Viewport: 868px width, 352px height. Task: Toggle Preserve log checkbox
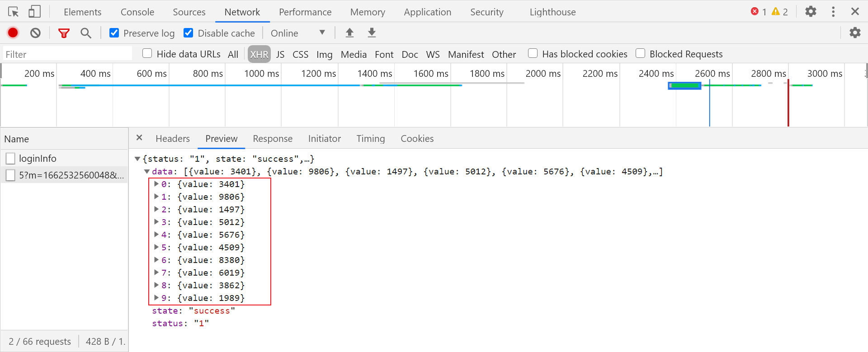114,33
